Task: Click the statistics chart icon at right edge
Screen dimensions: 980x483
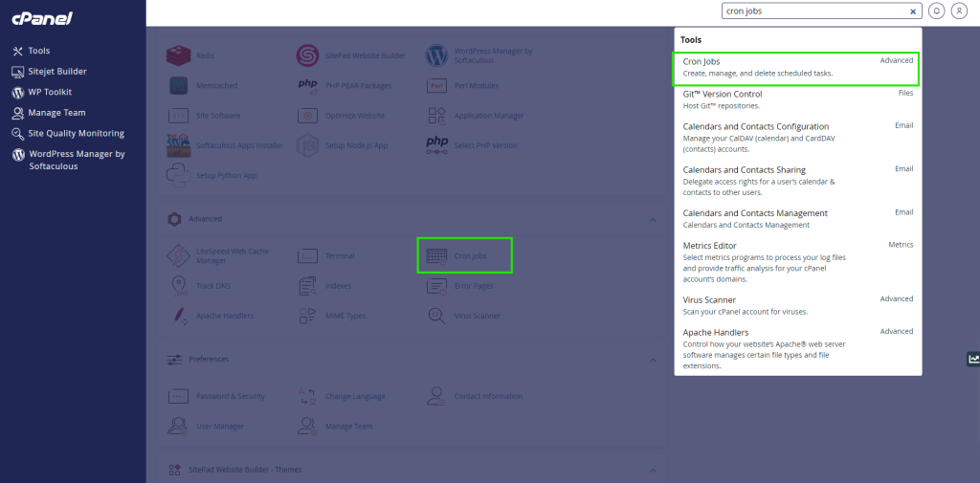Action: point(973,359)
